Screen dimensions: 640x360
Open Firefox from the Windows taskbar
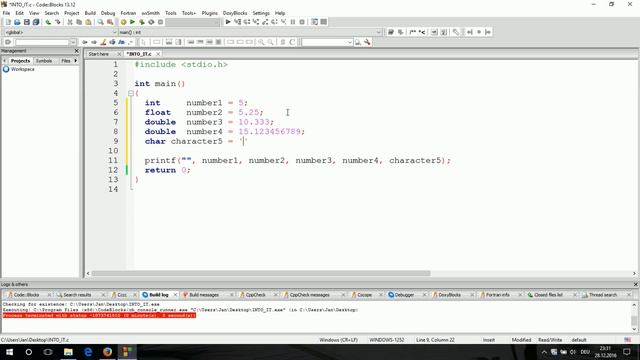tap(107, 352)
